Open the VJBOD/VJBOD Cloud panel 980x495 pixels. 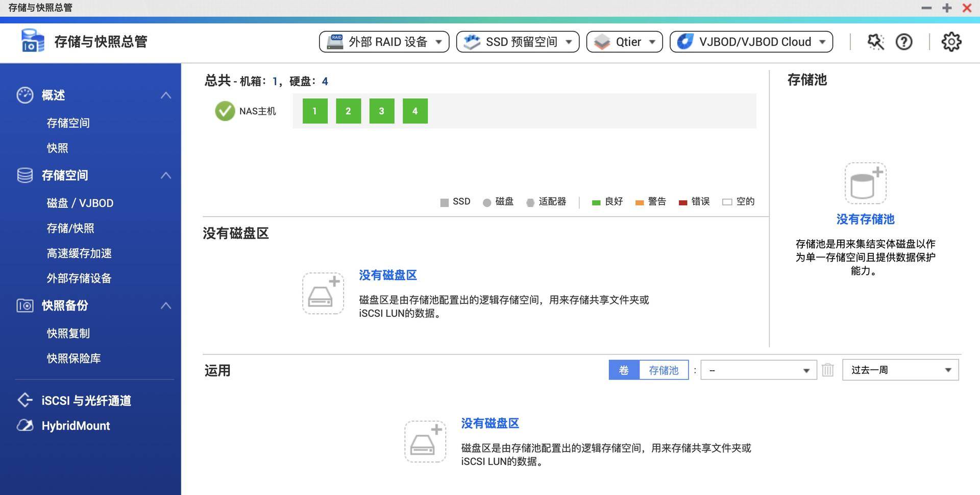[x=750, y=41]
